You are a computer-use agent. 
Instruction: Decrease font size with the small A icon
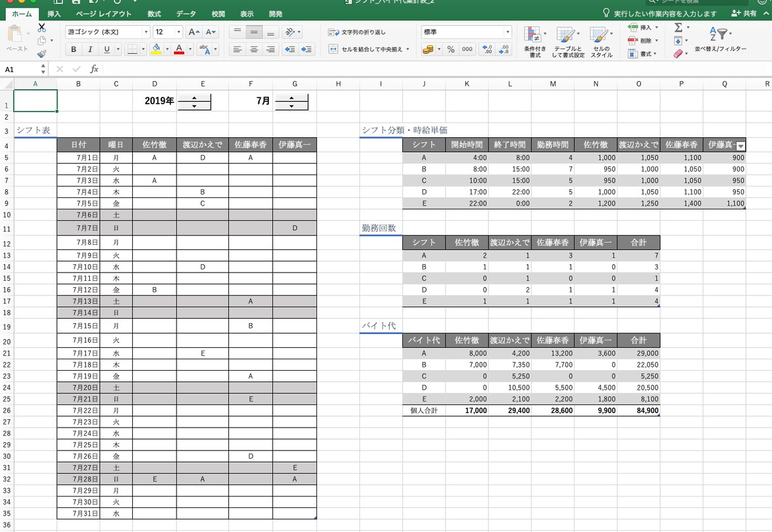pyautogui.click(x=211, y=32)
